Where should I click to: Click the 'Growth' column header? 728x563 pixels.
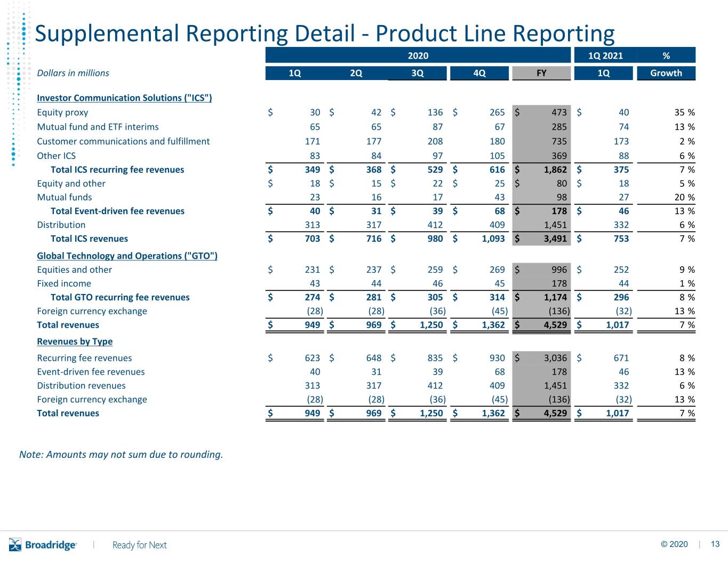[x=666, y=73]
